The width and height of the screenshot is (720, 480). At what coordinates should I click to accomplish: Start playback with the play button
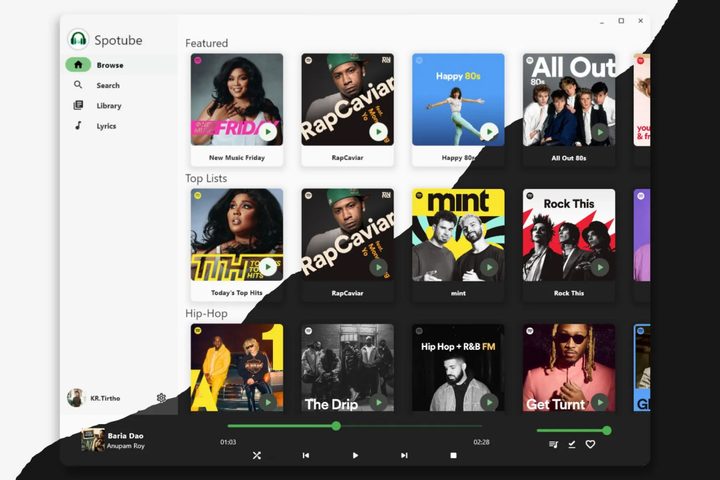[355, 455]
